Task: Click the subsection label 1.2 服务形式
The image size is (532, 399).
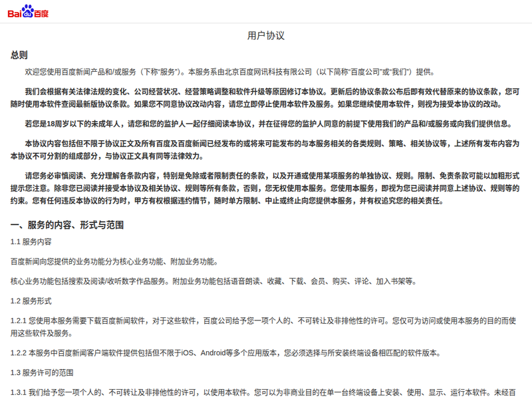Action: pos(31,301)
